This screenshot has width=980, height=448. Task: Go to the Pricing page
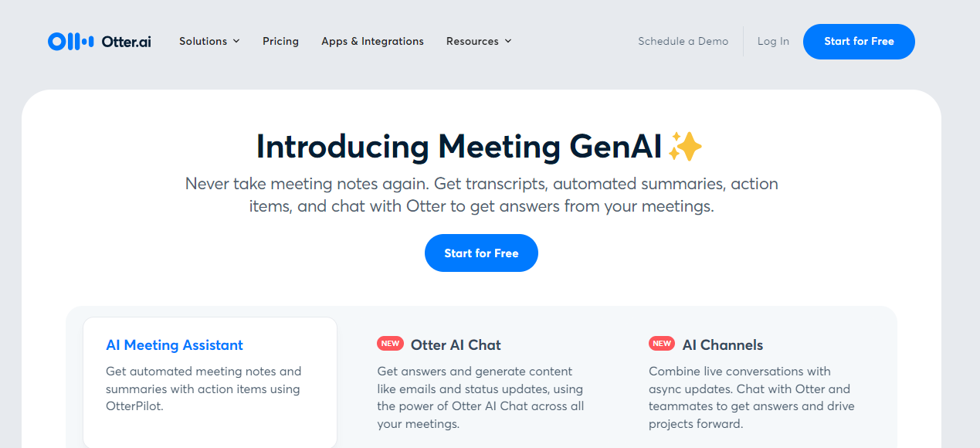[x=280, y=41]
